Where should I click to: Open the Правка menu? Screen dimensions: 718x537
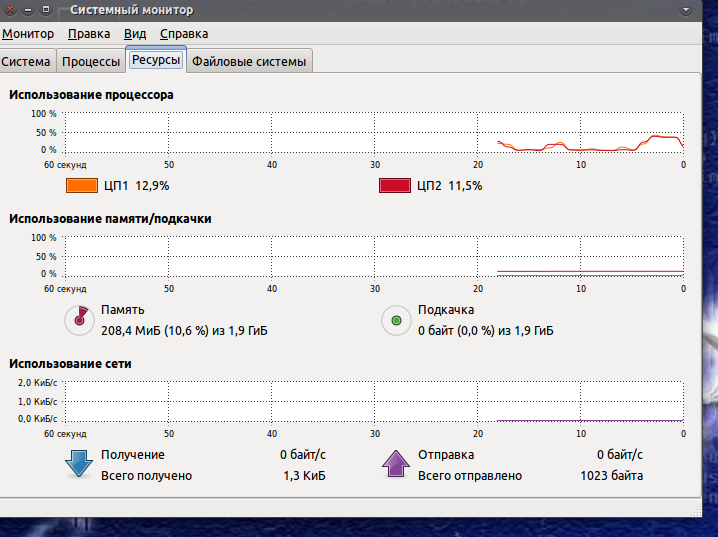click(x=89, y=34)
